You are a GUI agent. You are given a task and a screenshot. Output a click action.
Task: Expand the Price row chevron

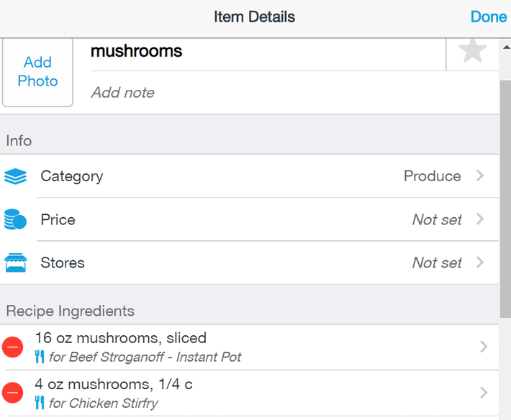point(480,219)
